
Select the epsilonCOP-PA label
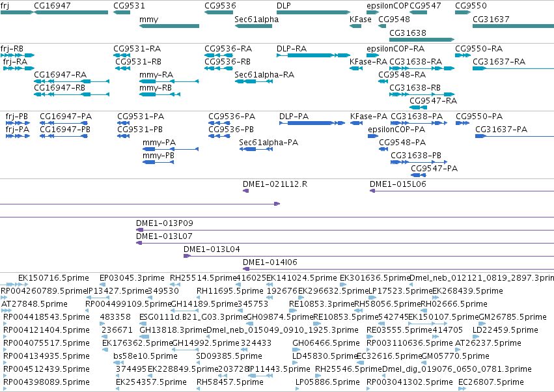pyautogui.click(x=396, y=130)
